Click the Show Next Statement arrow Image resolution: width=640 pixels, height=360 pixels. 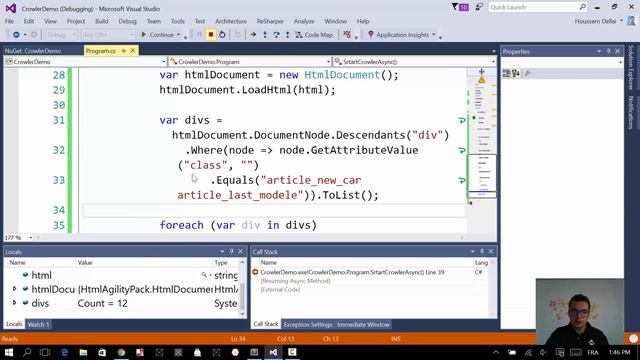253,35
